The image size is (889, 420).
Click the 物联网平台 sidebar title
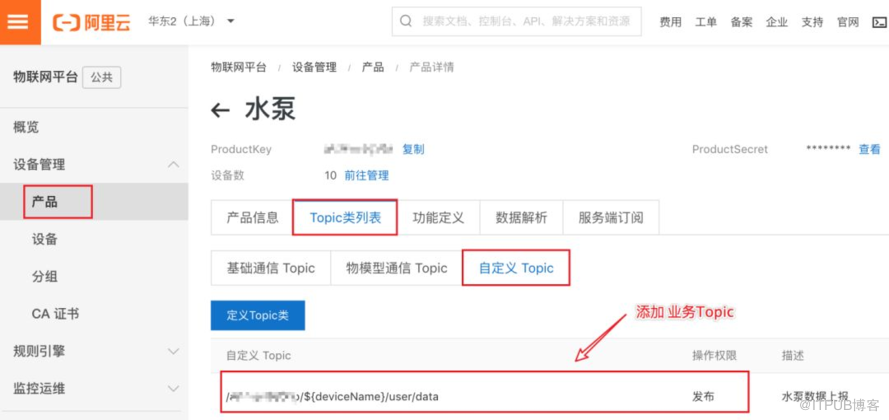point(45,78)
